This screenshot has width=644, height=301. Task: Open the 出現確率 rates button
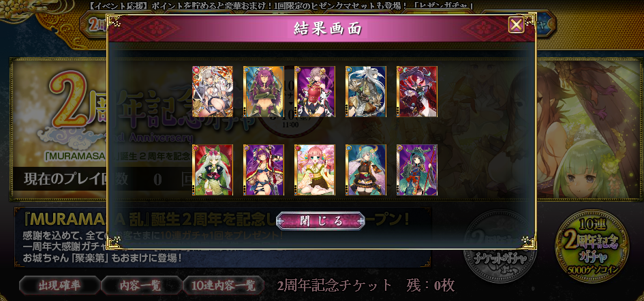(59, 285)
